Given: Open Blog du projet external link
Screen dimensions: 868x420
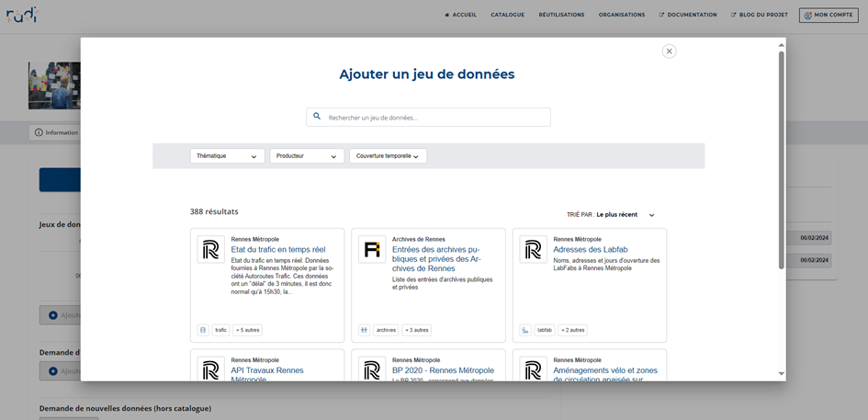Looking at the screenshot, I should 760,15.
